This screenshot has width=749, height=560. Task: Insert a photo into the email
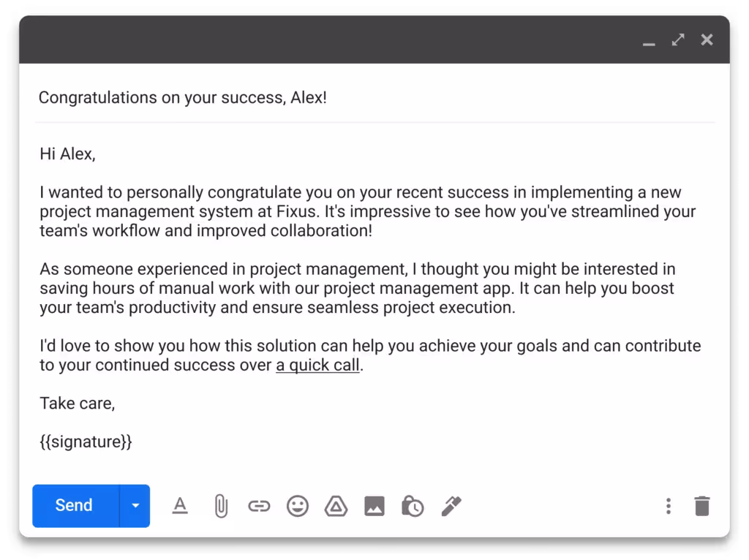(x=374, y=505)
